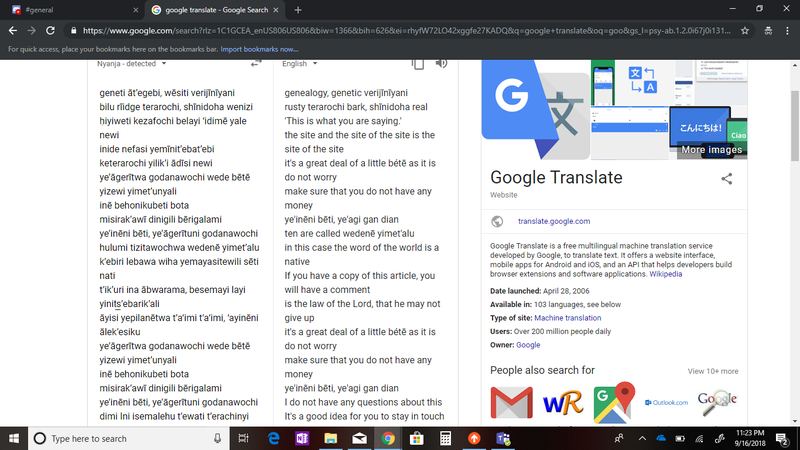The height and width of the screenshot is (450, 800).
Task: Open the Mail app from taskbar
Action: 359,438
